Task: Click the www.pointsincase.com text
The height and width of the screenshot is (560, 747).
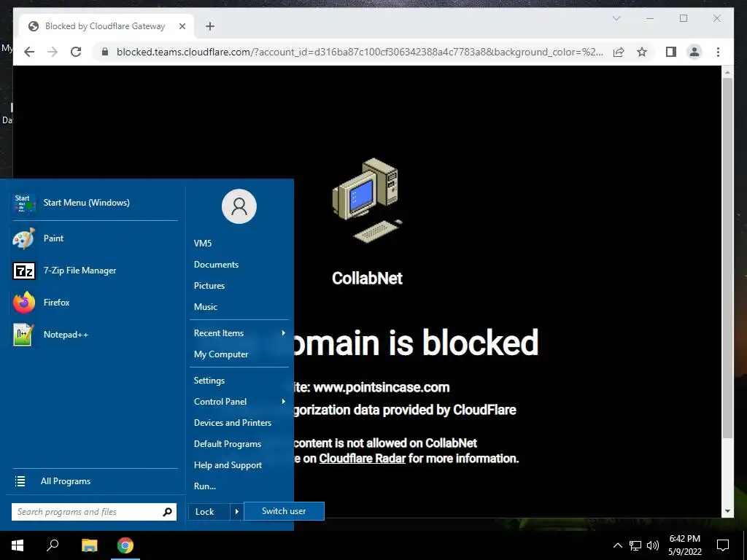Action: 381,387
